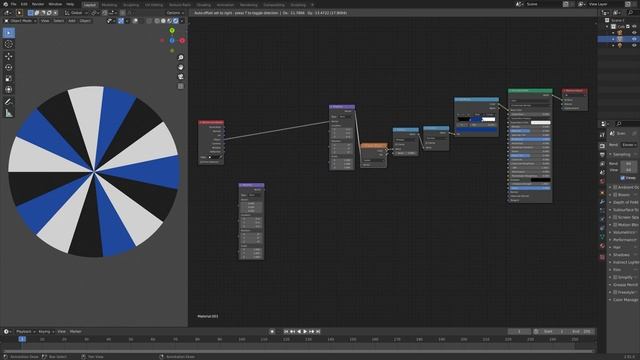
Task: Click the ColorRamp gradient bar in node
Action: pyautogui.click(x=476, y=120)
